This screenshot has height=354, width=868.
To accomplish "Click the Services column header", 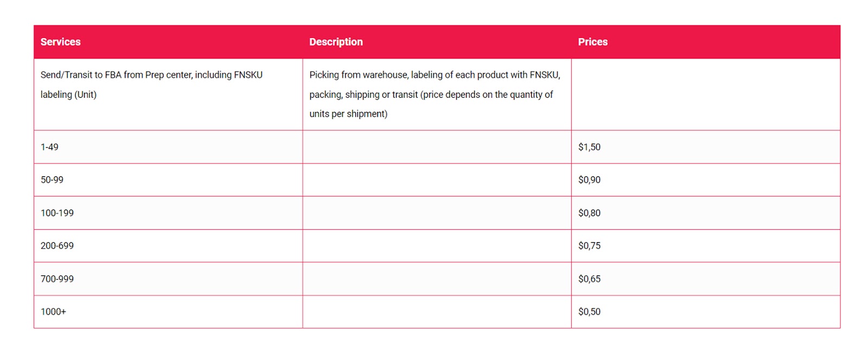I will coord(60,42).
